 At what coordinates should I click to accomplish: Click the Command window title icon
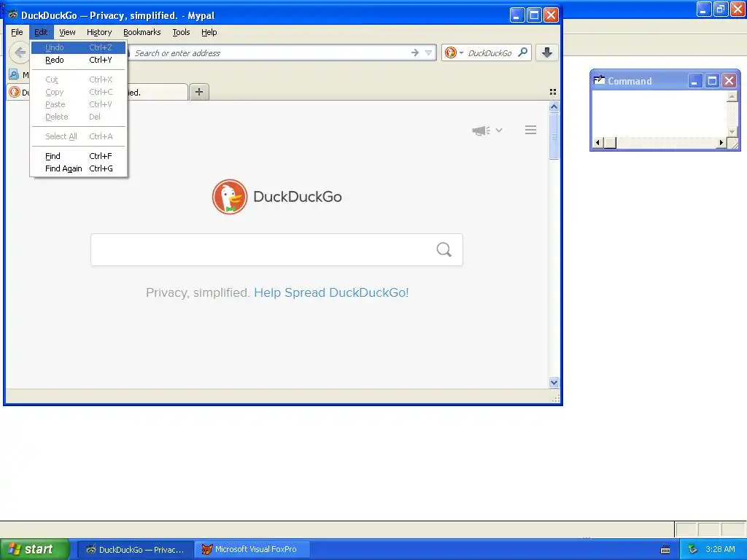[599, 80]
